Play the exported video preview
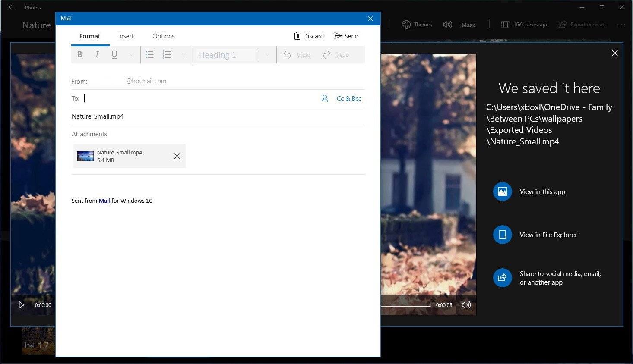 click(21, 305)
